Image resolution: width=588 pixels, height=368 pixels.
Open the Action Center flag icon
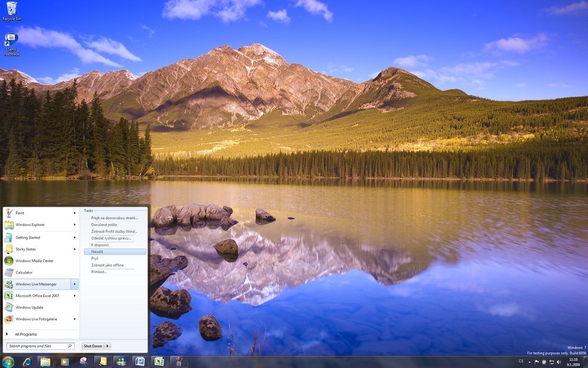pyautogui.click(x=537, y=362)
